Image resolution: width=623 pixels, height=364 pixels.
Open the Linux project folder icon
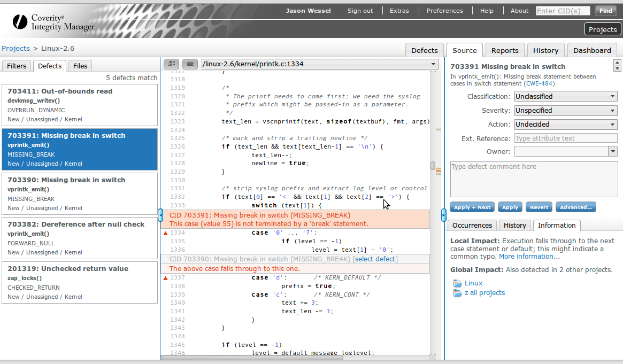pos(457,283)
